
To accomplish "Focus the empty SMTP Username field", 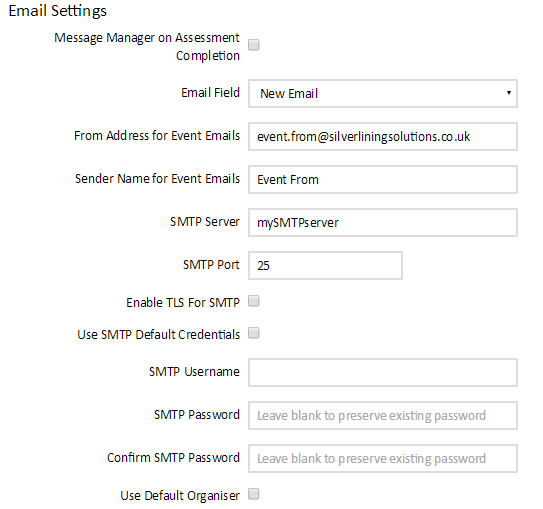I will click(x=383, y=373).
